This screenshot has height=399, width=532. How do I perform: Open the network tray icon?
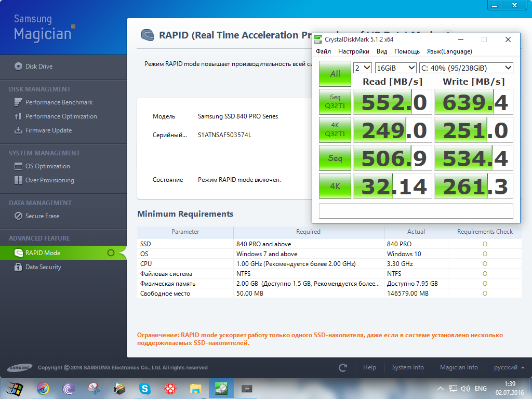pyautogui.click(x=453, y=389)
